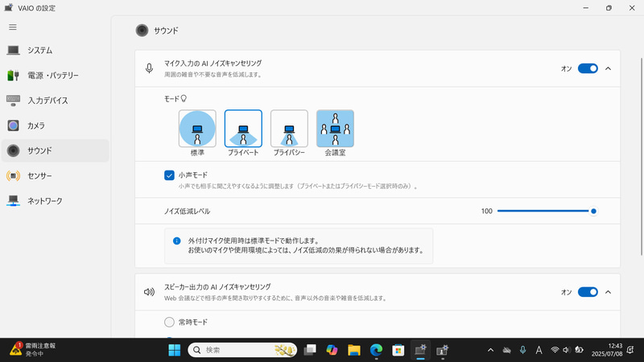This screenshot has height=362, width=644.
Task: Open Task View from the taskbar
Action: point(310,350)
